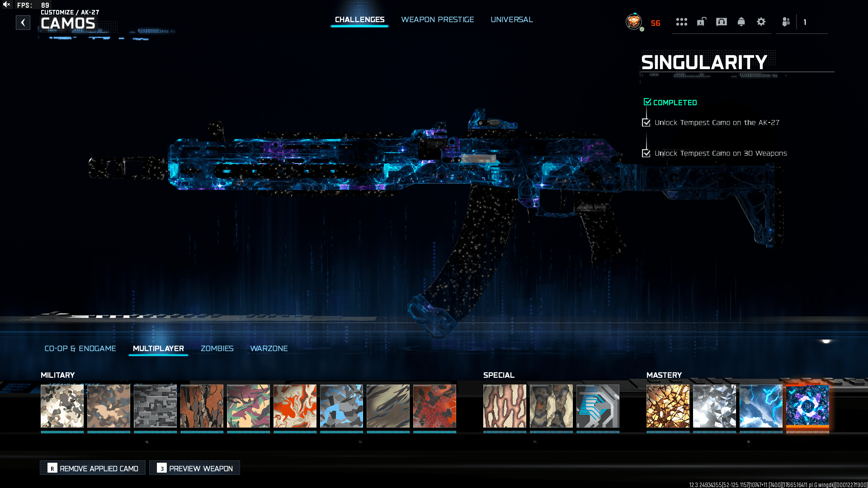Image resolution: width=868 pixels, height=488 pixels.
Task: Open the notifications bell
Action: 741,22
